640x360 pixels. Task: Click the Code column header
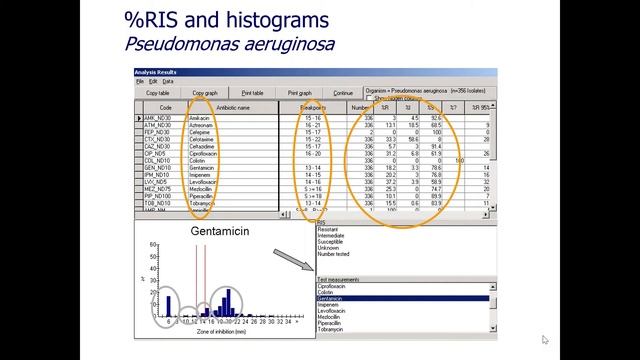pos(165,108)
